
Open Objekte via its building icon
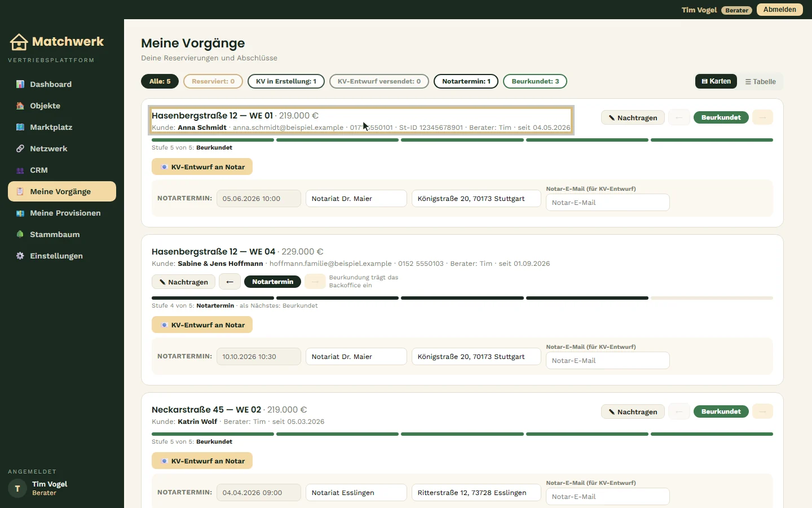(20, 106)
